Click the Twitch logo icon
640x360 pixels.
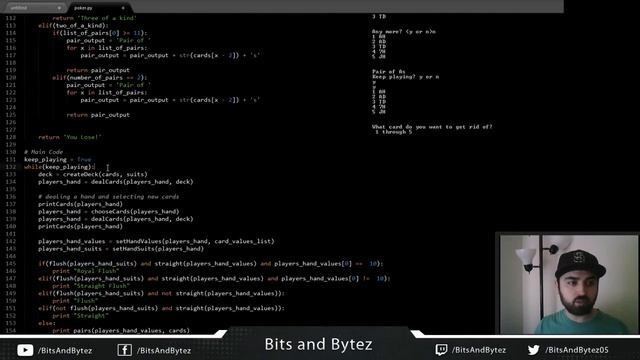441,350
